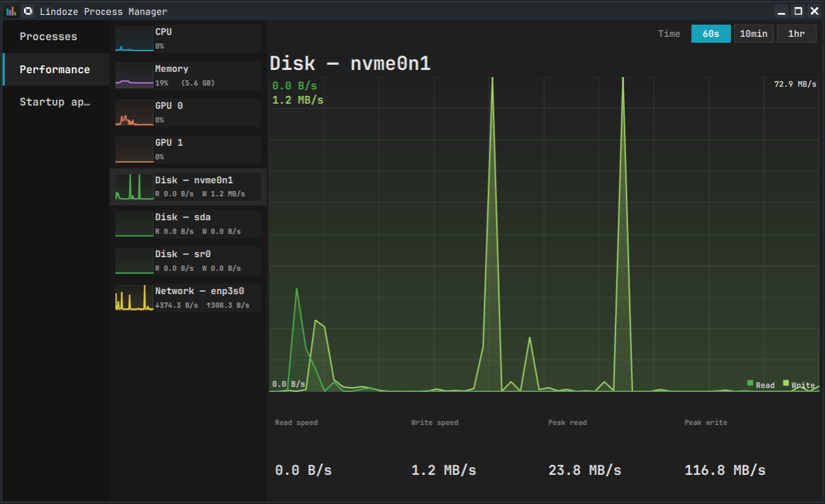This screenshot has height=504, width=825.
Task: Click the Lindoze Process Manager title text
Action: coord(103,12)
